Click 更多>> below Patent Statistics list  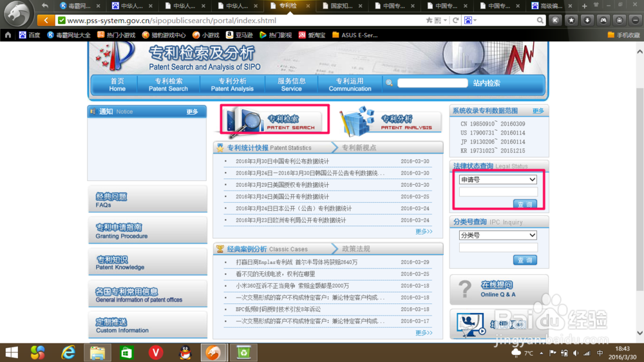point(424,231)
